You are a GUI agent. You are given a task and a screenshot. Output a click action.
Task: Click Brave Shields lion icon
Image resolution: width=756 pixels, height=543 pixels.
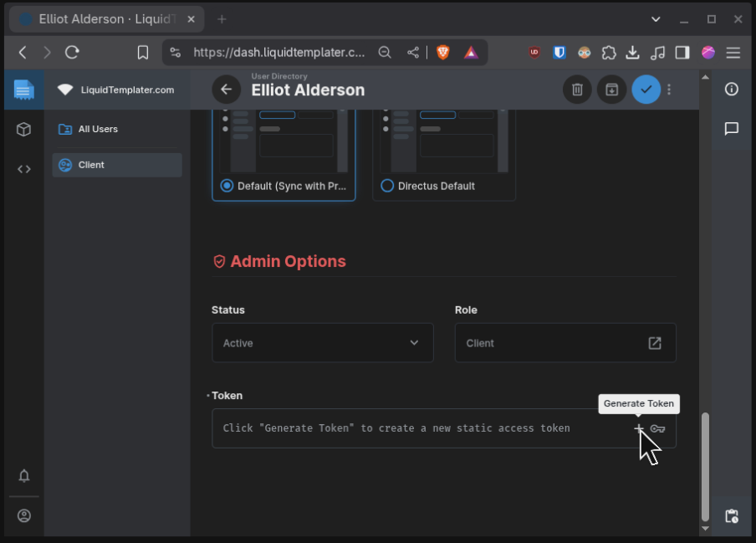[x=443, y=52]
